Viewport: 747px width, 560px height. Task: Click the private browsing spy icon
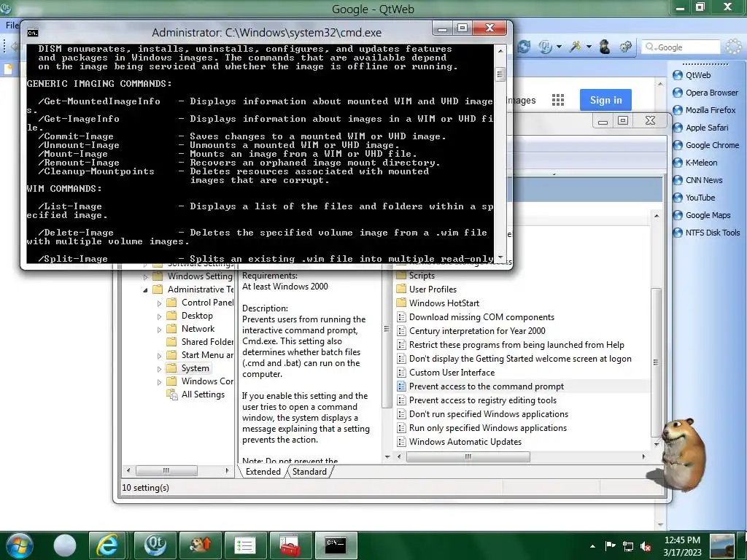605,47
